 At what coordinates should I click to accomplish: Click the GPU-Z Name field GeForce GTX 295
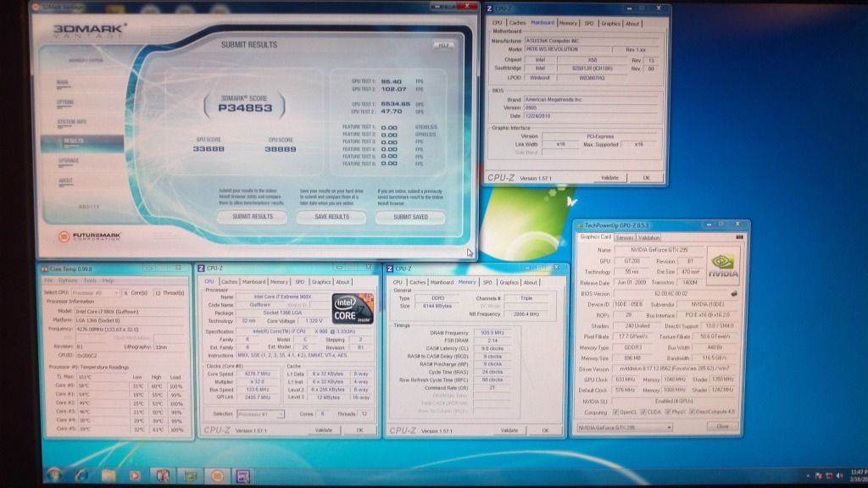659,250
